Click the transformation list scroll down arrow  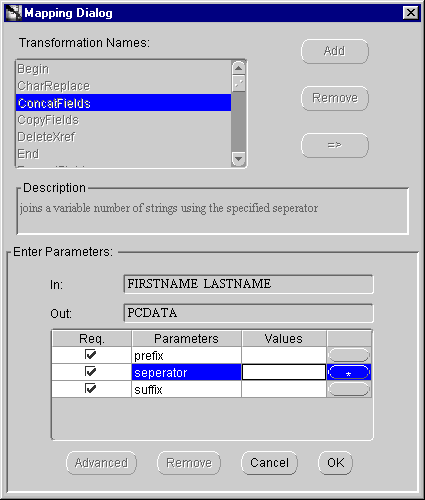point(238,158)
